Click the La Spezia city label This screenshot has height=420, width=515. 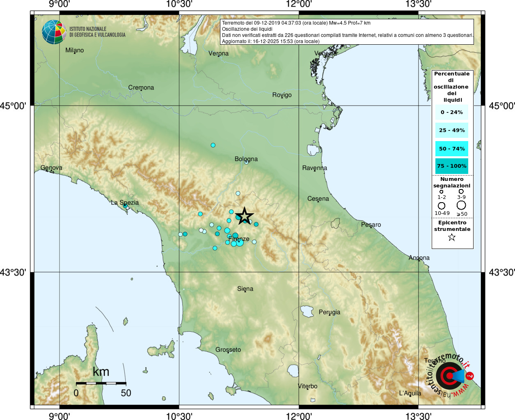tap(125, 203)
